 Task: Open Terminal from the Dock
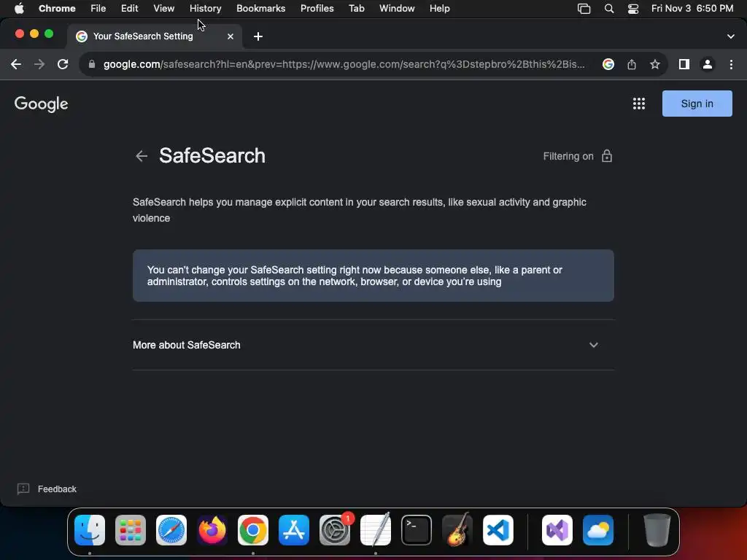point(417,530)
